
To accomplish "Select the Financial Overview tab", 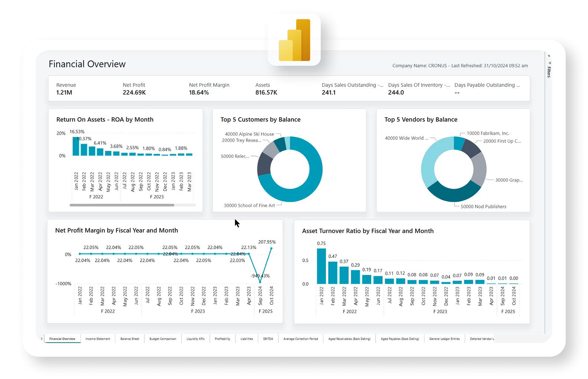I will (x=62, y=339).
